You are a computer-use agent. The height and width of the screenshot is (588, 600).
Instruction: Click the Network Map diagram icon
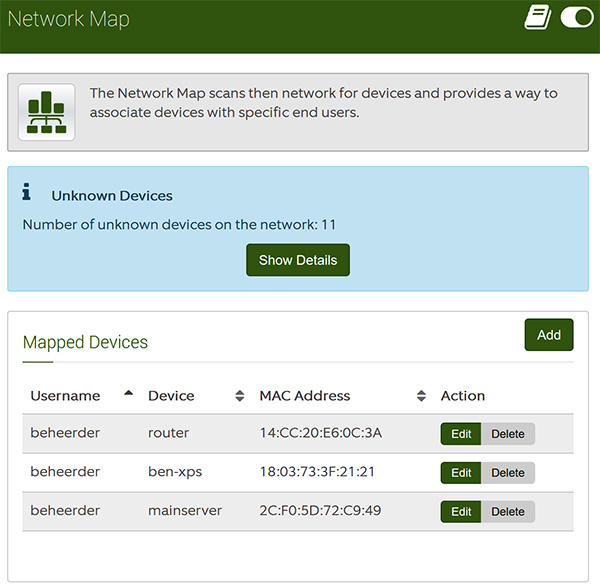click(47, 112)
